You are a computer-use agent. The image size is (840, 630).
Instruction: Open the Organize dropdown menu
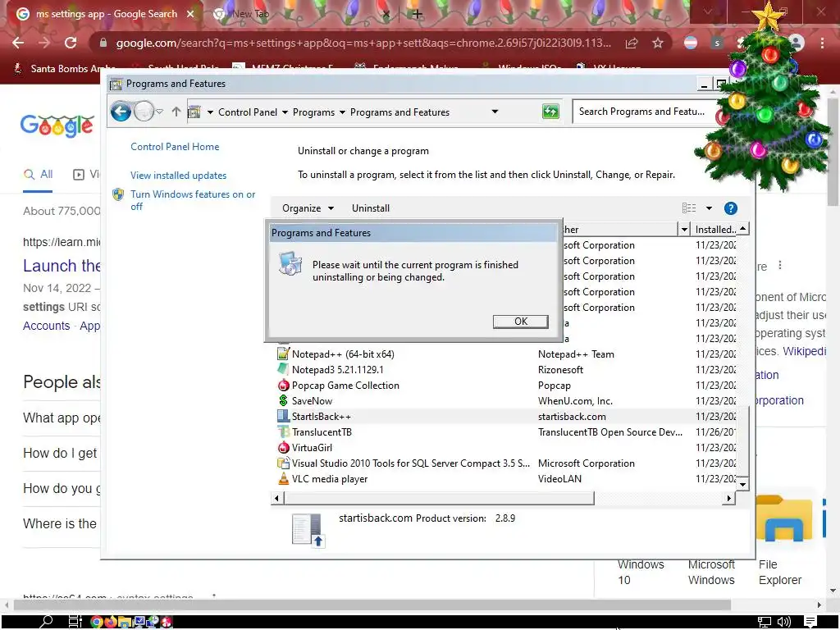308,208
